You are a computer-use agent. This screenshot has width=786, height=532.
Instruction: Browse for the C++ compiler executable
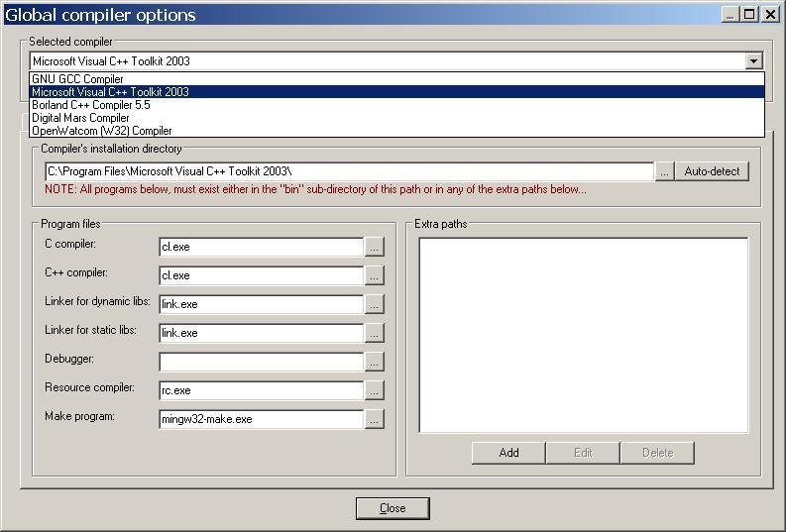374,275
